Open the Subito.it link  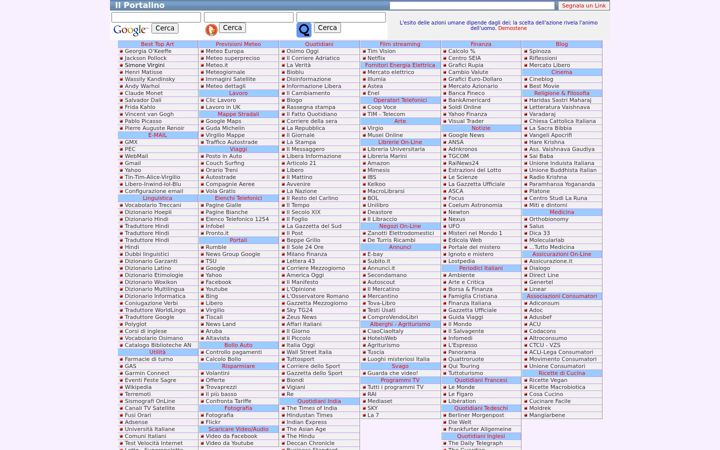click(x=379, y=261)
